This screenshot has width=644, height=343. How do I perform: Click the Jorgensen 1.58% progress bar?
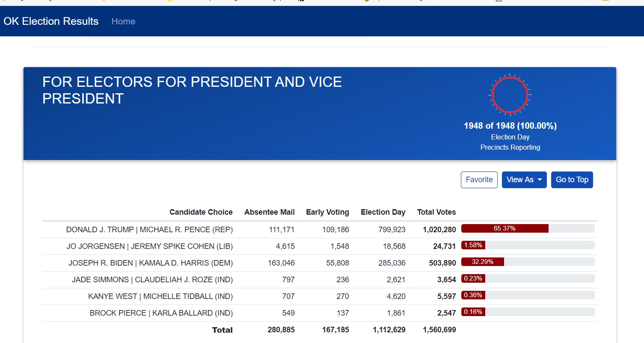(x=528, y=245)
